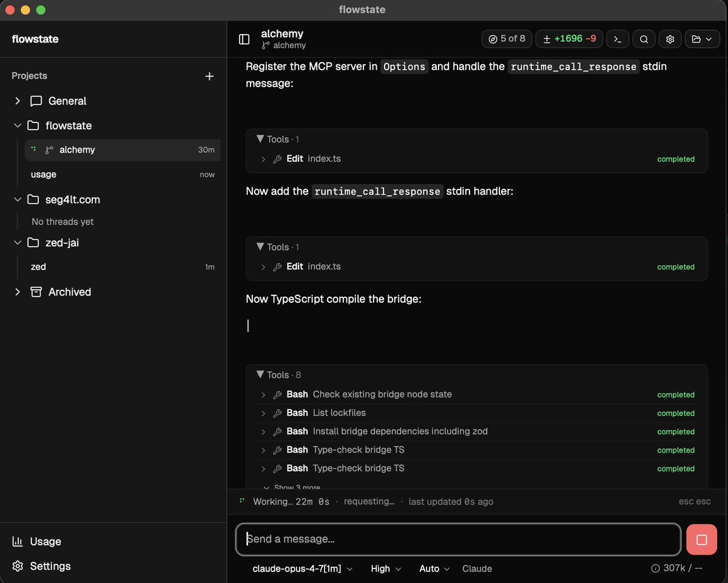Viewport: 728px width, 583px height.
Task: Click wrench icon of Install bridge dependencies
Action: click(x=277, y=432)
